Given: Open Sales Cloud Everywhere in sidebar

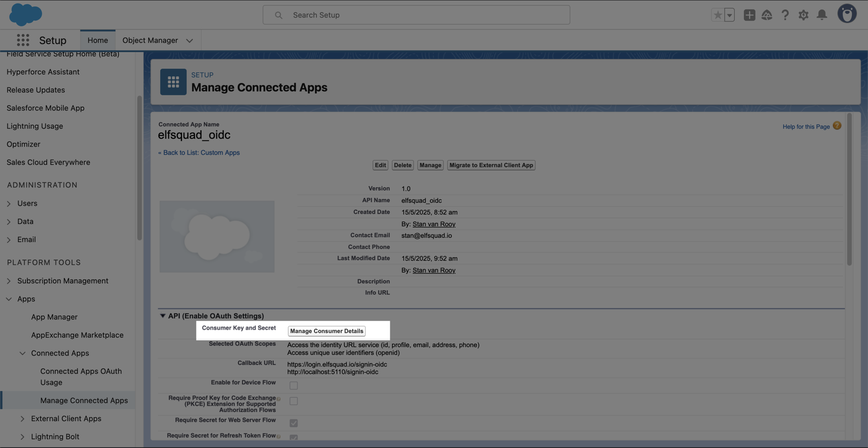Looking at the screenshot, I should pyautogui.click(x=48, y=163).
